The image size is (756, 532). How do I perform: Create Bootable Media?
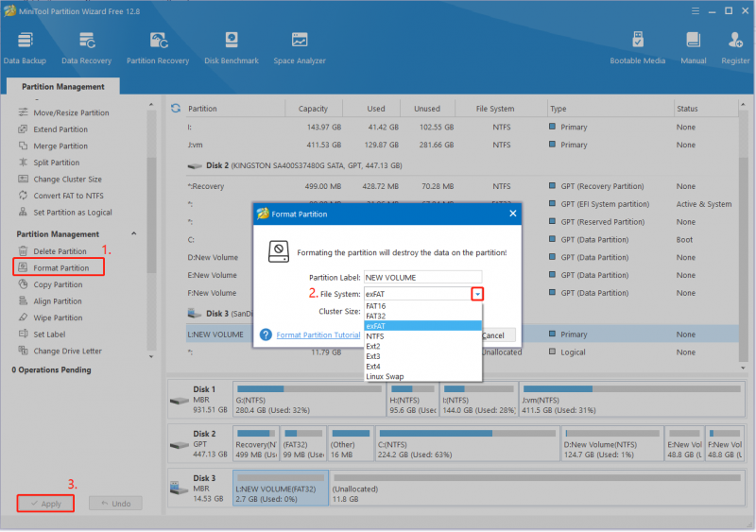click(x=637, y=48)
